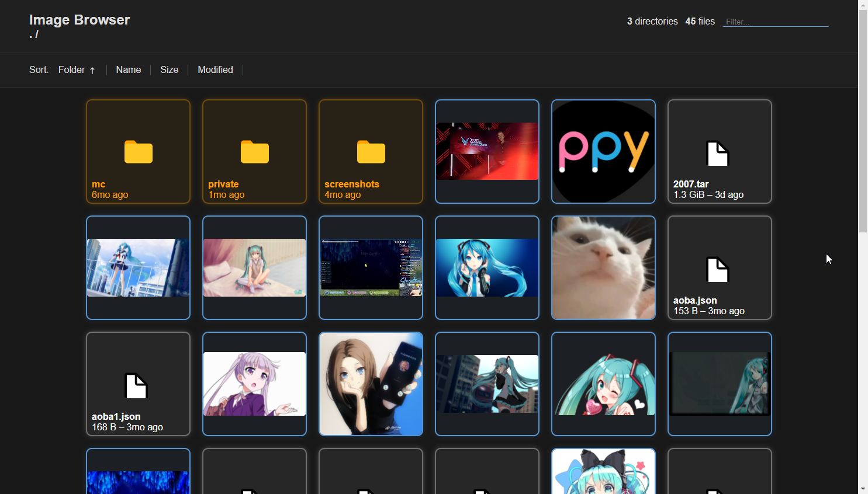Open the aoba1.json file icon
This screenshot has width=868, height=494.
click(x=136, y=386)
